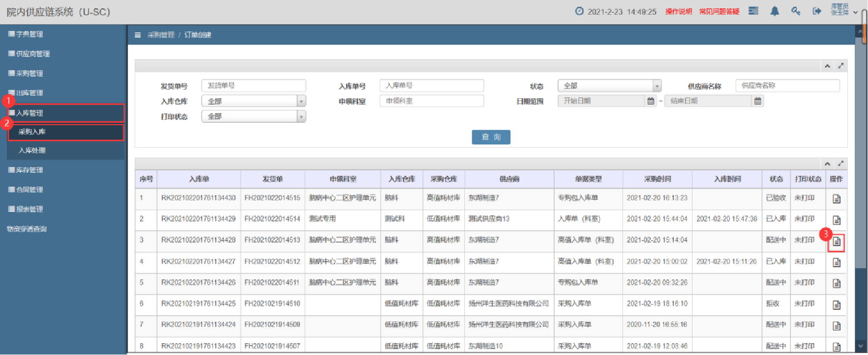Screen dimensions: 868x355
Task: Click the 打印状态 column header
Action: (x=808, y=179)
